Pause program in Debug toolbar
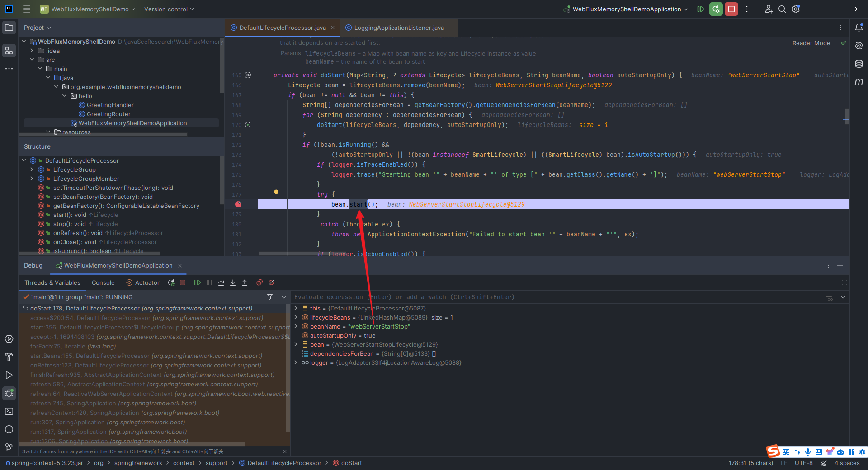The image size is (868, 470). [x=209, y=282]
